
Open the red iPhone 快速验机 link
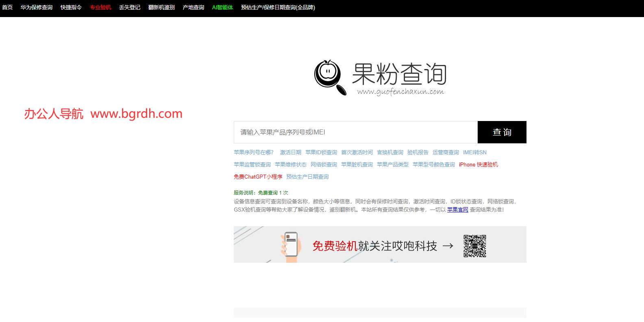(x=479, y=164)
